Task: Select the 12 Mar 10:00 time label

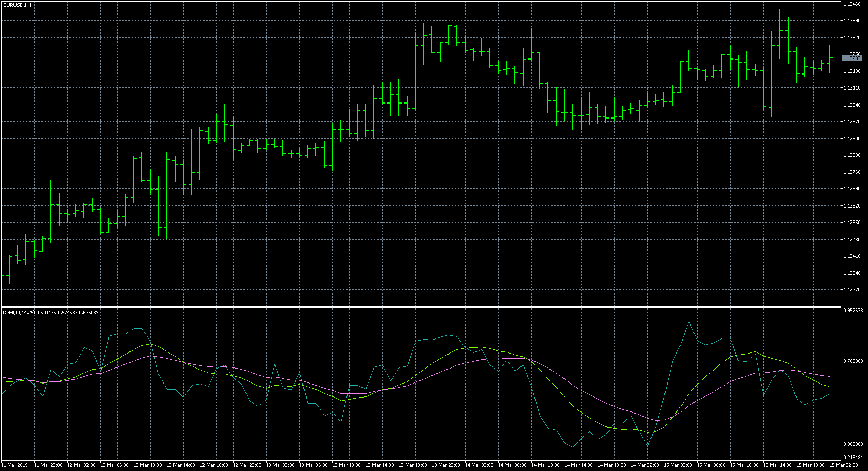Action: pos(148,465)
